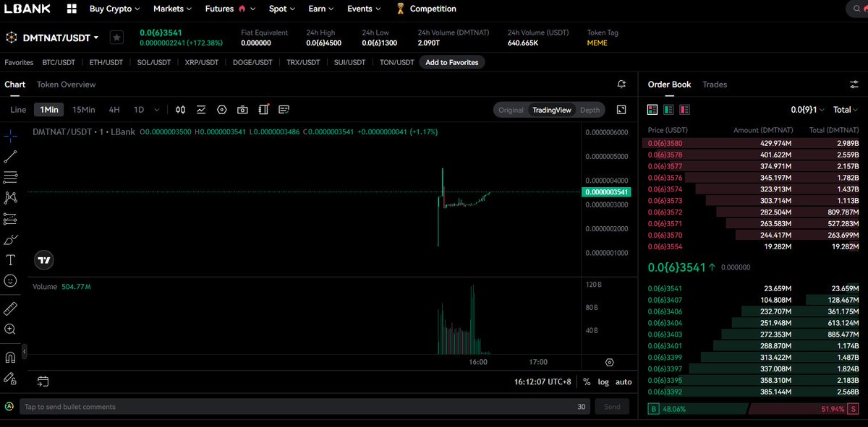Expand more timeframes chevron after 1D
Viewport: 868px width, 427px height.
tap(157, 110)
